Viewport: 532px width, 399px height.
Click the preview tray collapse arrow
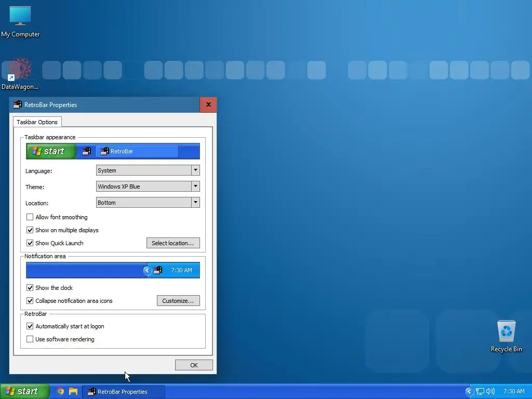[x=147, y=270]
